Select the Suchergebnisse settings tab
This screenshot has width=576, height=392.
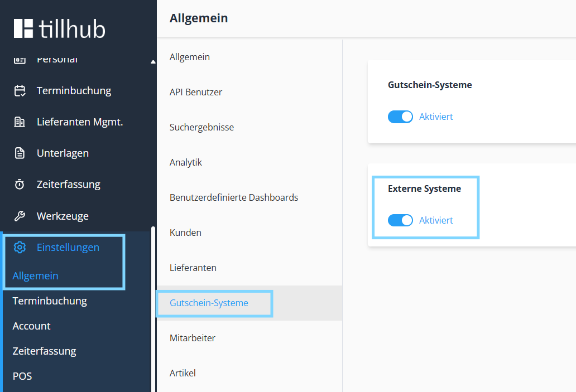[201, 127]
